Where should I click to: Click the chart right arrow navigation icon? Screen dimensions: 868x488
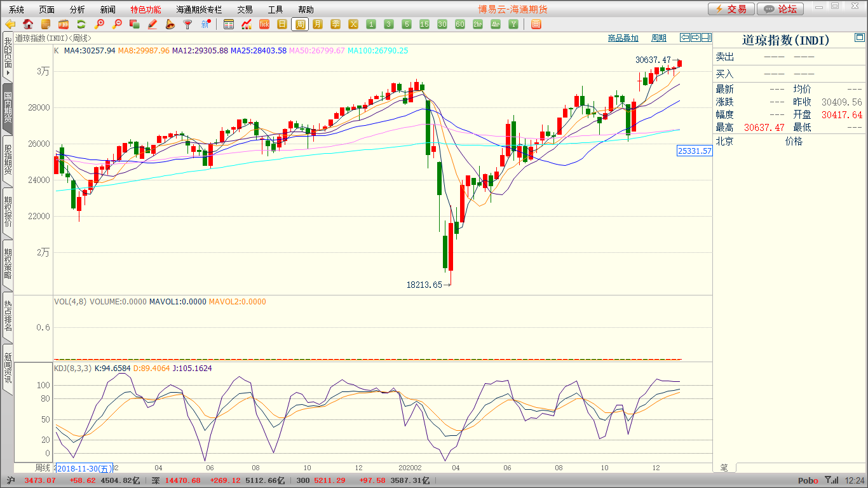(x=695, y=37)
